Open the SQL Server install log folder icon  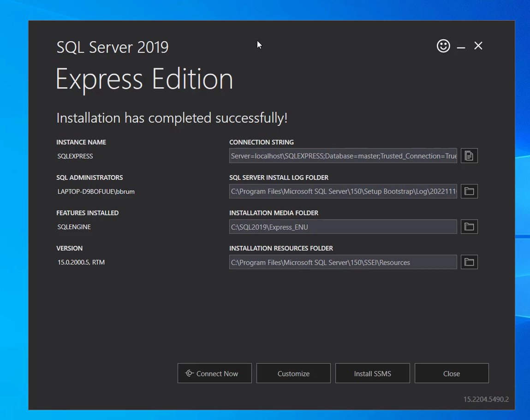pyautogui.click(x=469, y=191)
